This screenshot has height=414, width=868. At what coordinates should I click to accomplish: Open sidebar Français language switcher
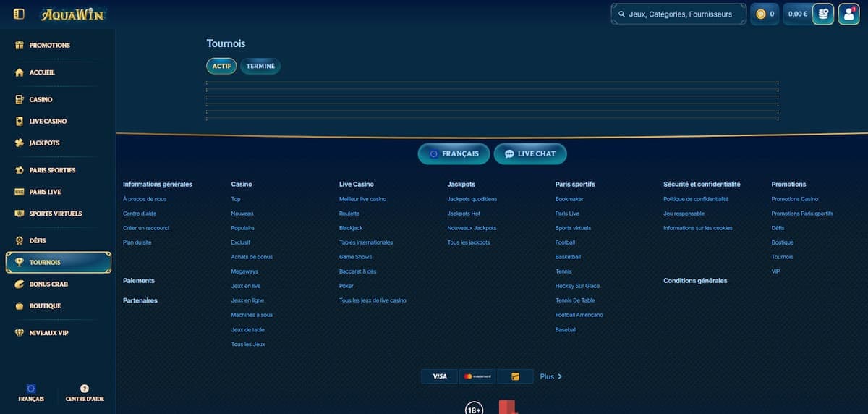(30, 393)
